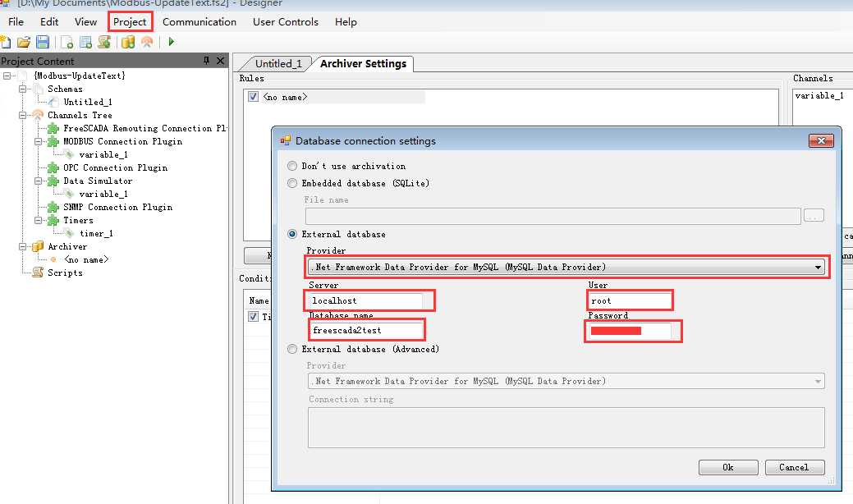Click the SNMP Connection Plugin puzzle icon
Image resolution: width=853 pixels, height=504 pixels.
click(x=53, y=207)
